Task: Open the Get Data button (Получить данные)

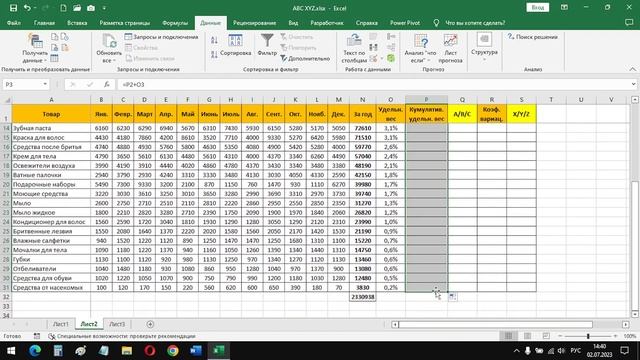Action: (x=35, y=48)
